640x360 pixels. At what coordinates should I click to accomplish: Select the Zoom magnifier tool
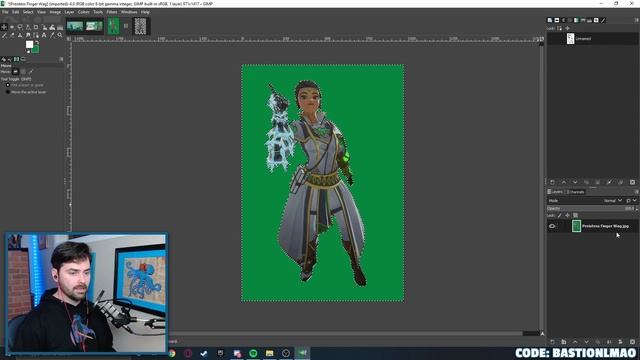coord(60,36)
